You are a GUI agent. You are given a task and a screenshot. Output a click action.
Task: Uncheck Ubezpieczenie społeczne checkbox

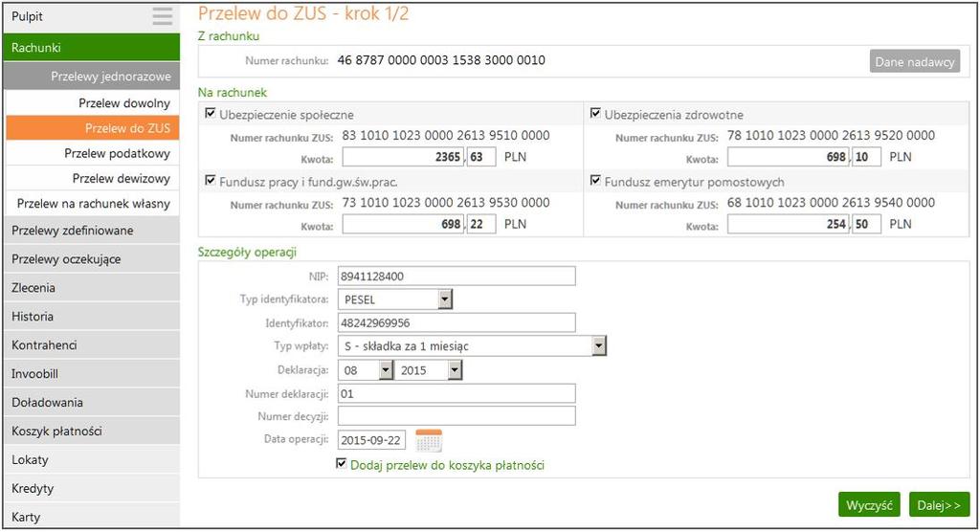pyautogui.click(x=211, y=114)
